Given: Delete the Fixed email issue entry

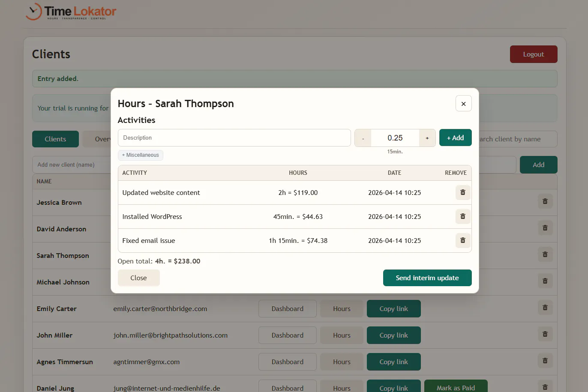Looking at the screenshot, I should tap(463, 240).
